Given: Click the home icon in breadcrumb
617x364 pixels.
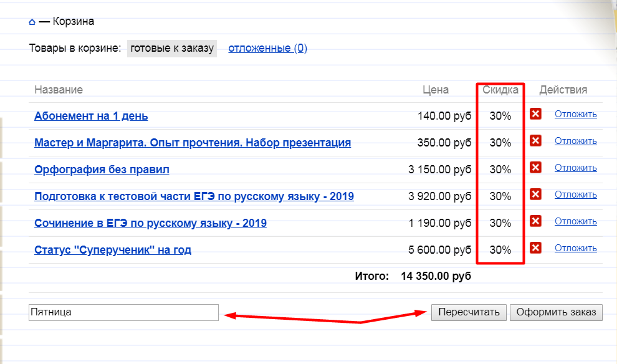Looking at the screenshot, I should pos(32,22).
